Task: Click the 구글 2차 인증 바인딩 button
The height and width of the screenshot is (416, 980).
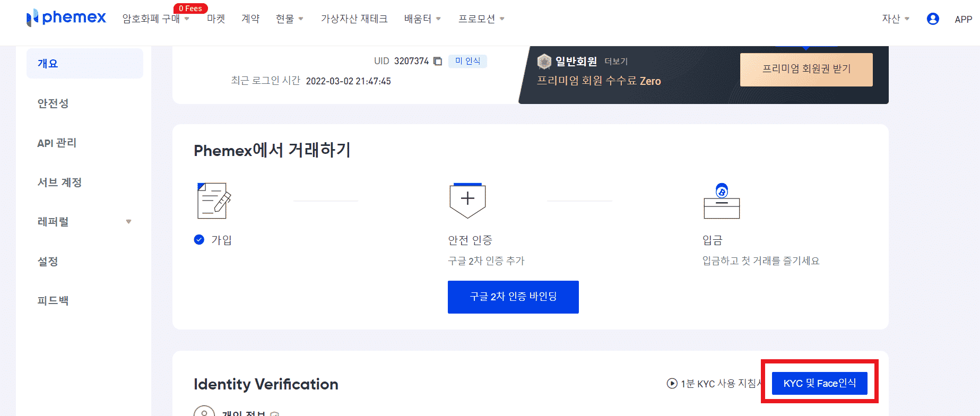Action: (x=513, y=297)
